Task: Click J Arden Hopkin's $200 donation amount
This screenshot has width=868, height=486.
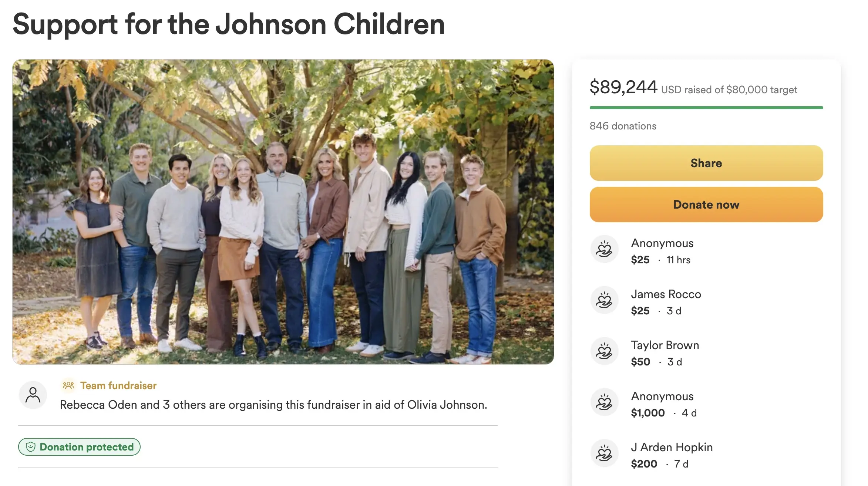Action: [644, 464]
